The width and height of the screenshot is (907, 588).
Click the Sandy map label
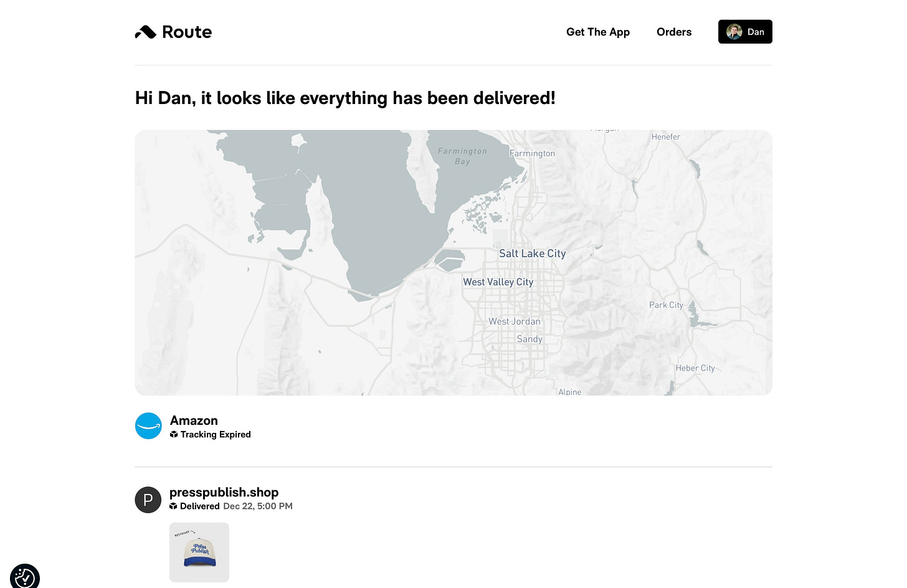(529, 339)
